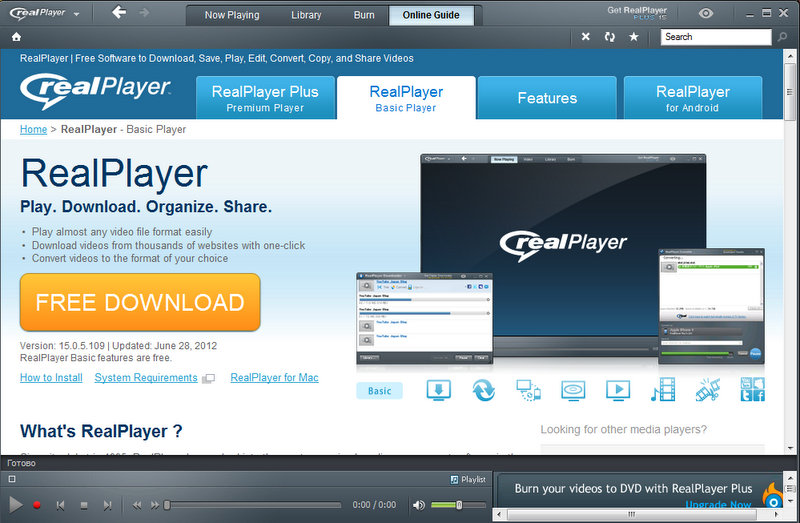The height and width of the screenshot is (523, 800).
Task: Open the System Requirements link
Action: (x=146, y=378)
